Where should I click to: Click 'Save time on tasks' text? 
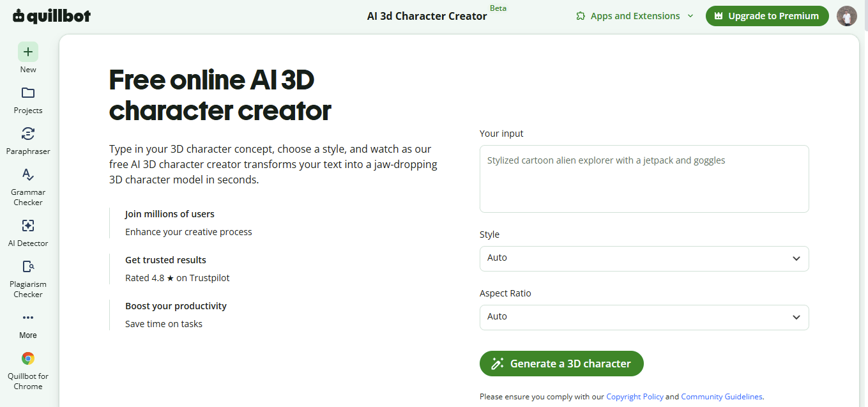tap(164, 324)
